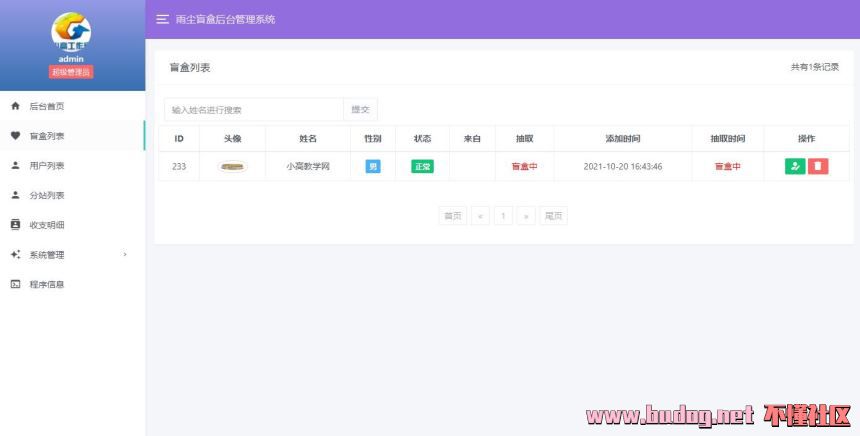860x436 pixels.
Task: Click the heart icon beside 盲盒列表
Action: (15, 135)
